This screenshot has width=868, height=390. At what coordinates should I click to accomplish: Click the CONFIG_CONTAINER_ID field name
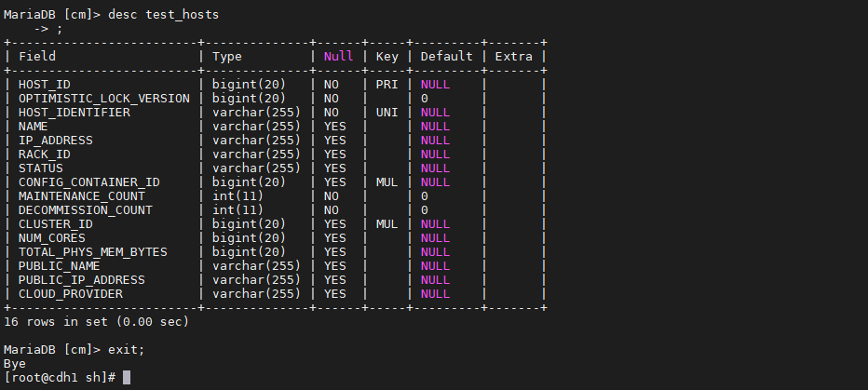[89, 182]
